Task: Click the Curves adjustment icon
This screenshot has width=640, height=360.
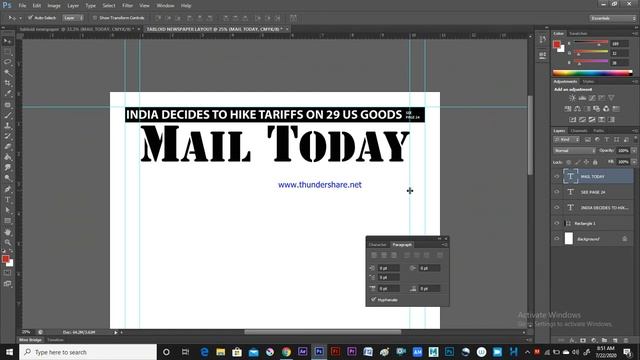Action: [x=592, y=98]
